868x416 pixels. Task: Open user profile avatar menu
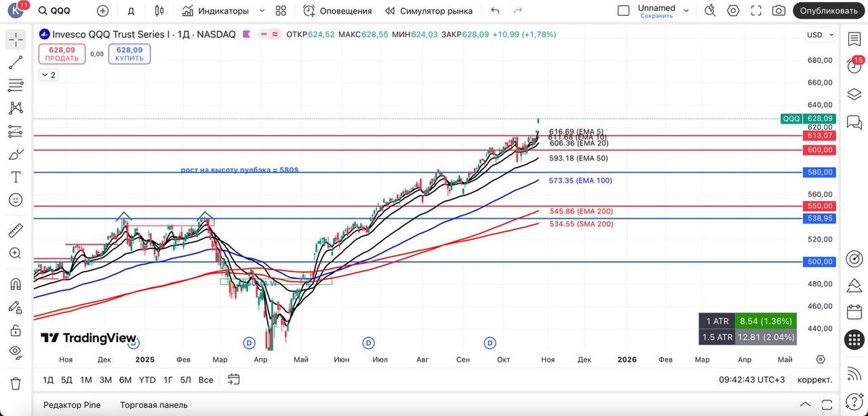click(14, 10)
